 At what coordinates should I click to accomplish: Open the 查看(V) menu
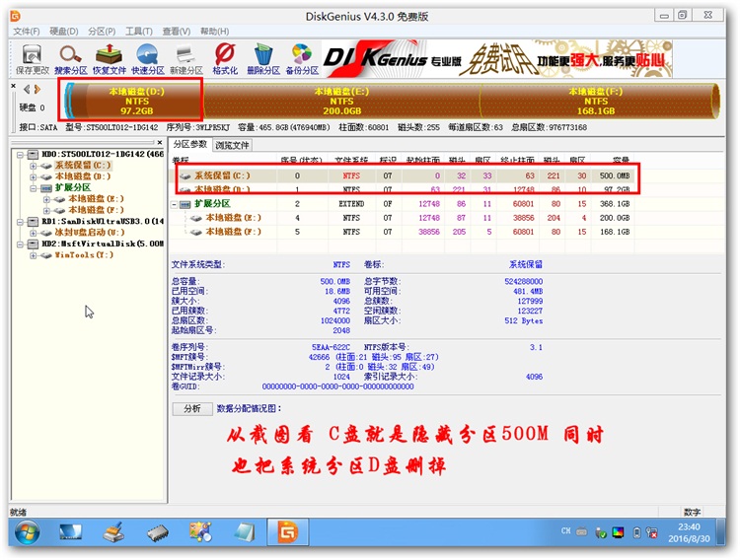(176, 32)
